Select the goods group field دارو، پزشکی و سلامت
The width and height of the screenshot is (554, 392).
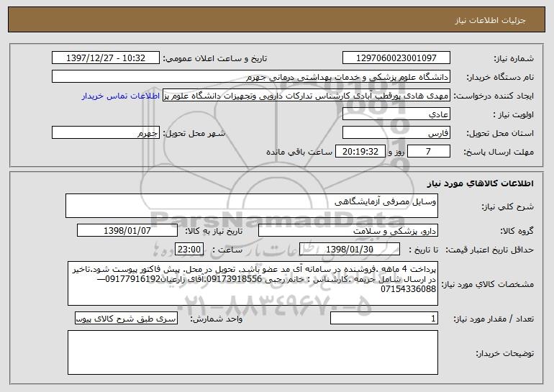tap(348, 230)
